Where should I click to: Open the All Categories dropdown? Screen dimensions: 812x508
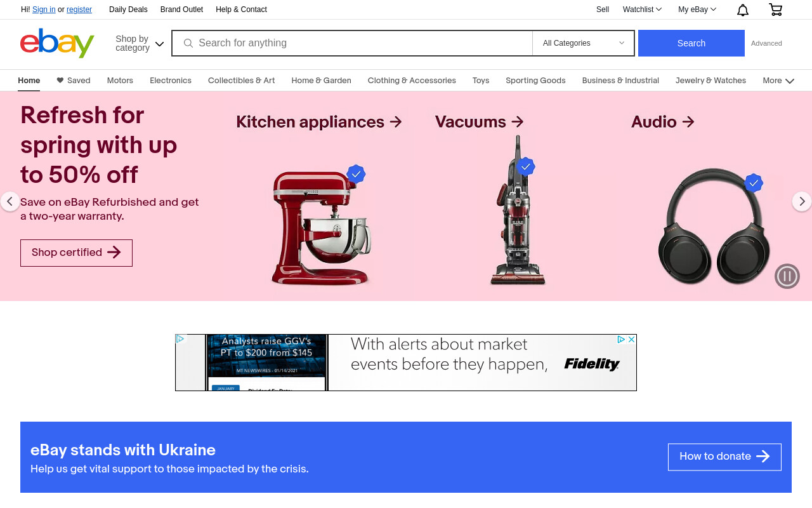[x=583, y=43]
